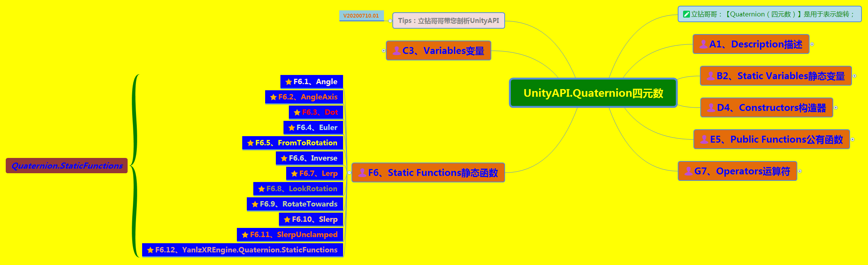The image size is (868, 265).
Task: Select the Quaternion.StaticFunctions summary label
Action: tap(67, 166)
